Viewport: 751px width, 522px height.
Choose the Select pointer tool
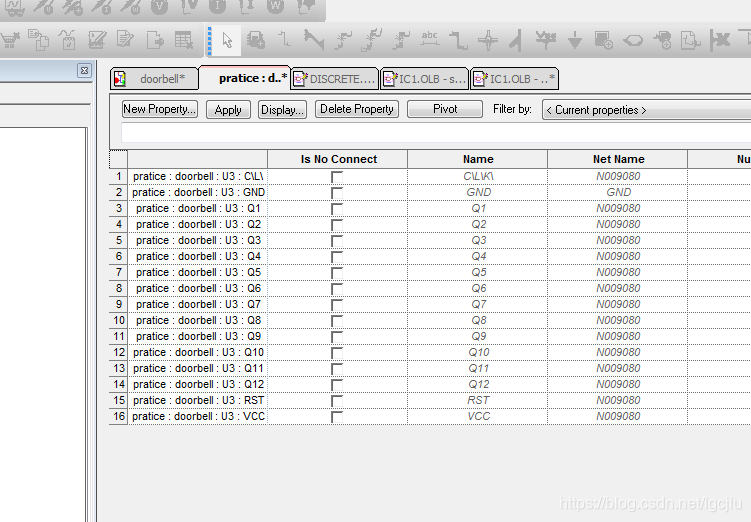[228, 40]
